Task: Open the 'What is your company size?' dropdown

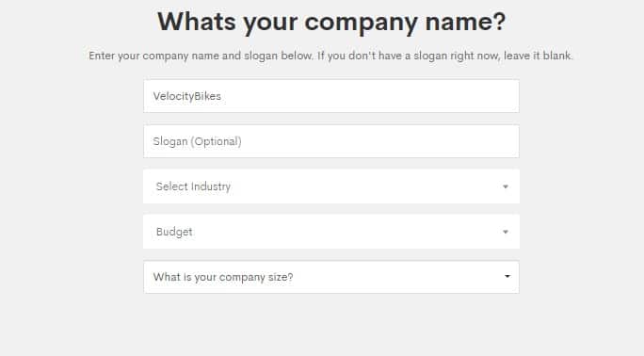Action: point(331,277)
